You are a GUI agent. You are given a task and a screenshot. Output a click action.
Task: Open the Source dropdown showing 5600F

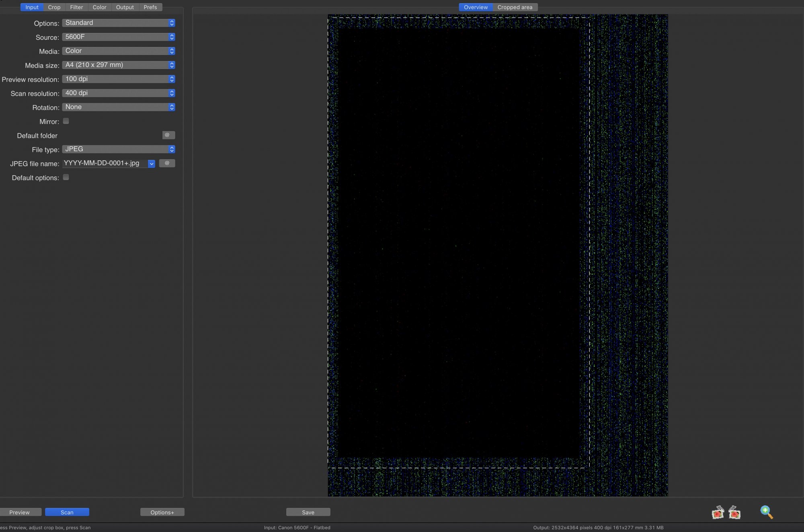point(118,37)
